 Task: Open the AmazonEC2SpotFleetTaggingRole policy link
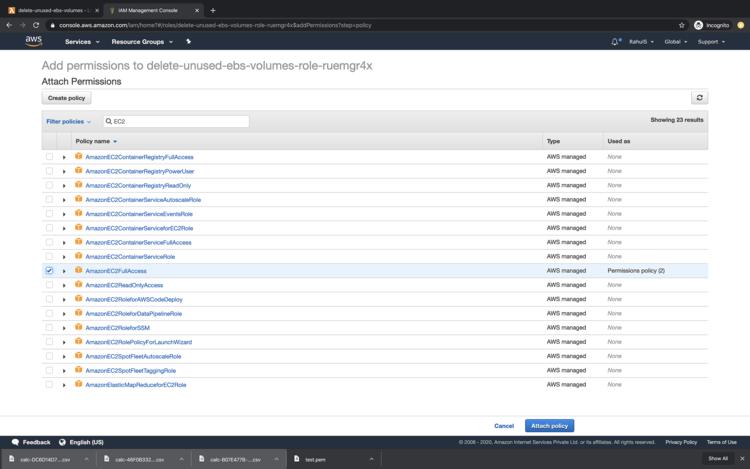click(x=130, y=370)
